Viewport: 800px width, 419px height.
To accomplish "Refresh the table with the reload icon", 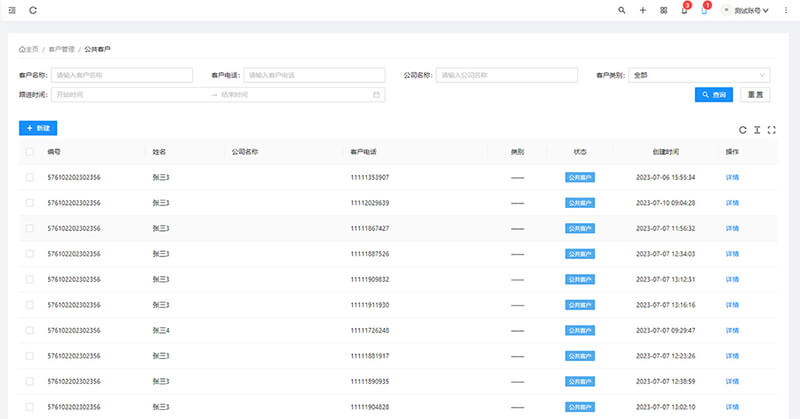I will (743, 130).
